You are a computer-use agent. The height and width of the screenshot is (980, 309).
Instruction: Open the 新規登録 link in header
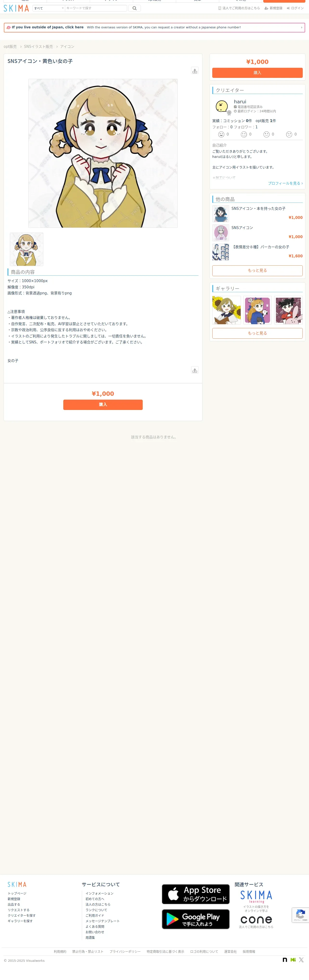coord(274,8)
